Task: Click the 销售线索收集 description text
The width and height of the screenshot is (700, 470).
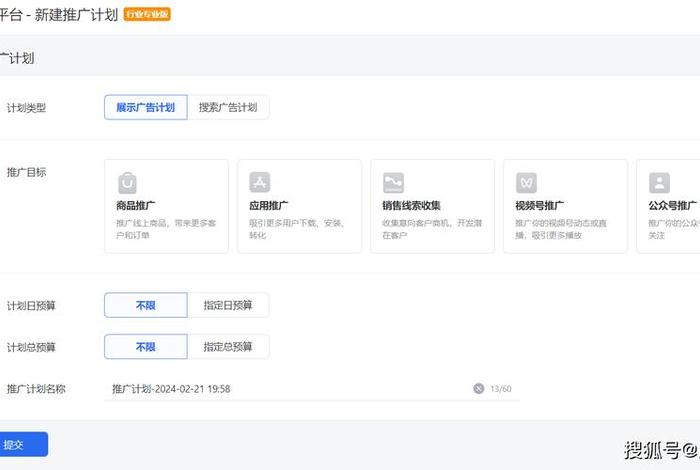Action: coord(432,229)
